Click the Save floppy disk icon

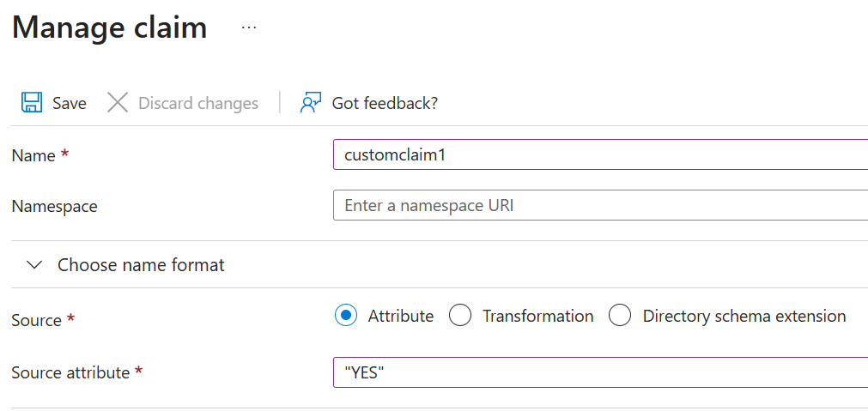point(32,103)
